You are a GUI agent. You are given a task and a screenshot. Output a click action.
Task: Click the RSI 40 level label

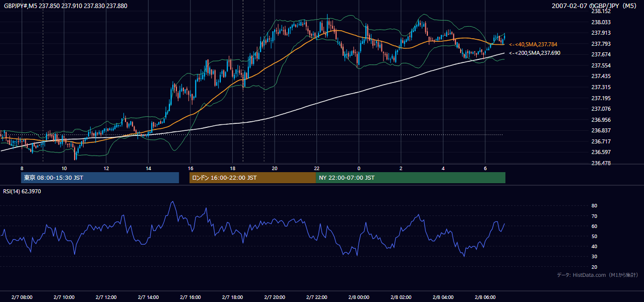coord(594,246)
